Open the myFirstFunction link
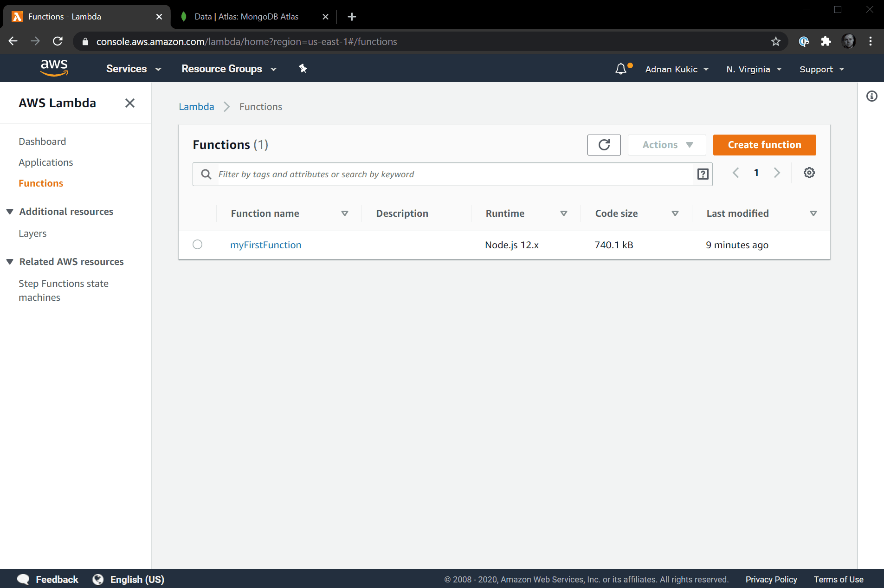 (265, 245)
